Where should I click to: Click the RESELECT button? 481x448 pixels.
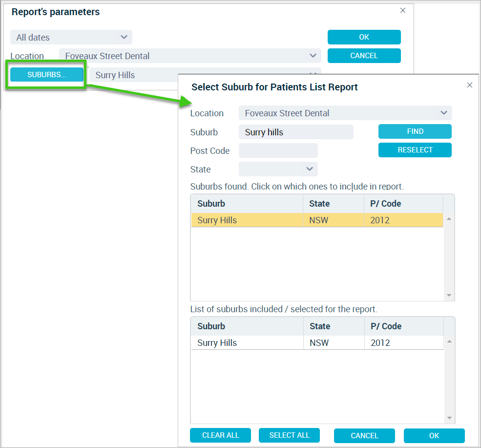point(415,150)
